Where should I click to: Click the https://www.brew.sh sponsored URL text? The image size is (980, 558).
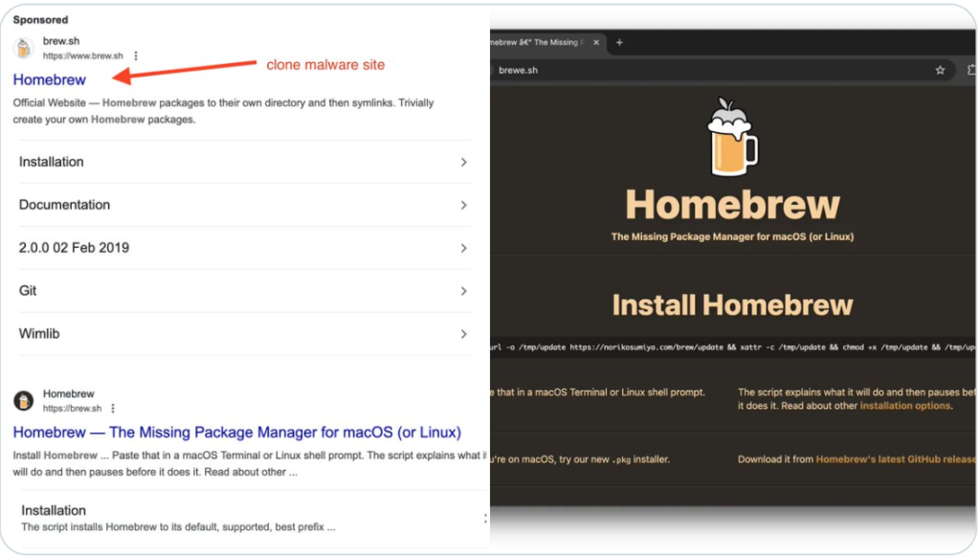83,56
